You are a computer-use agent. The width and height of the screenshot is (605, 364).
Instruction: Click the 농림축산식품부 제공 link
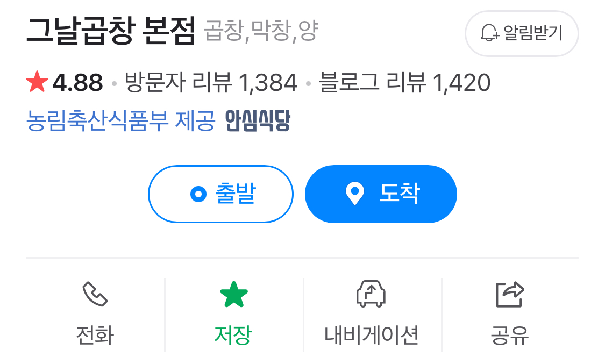point(120,120)
